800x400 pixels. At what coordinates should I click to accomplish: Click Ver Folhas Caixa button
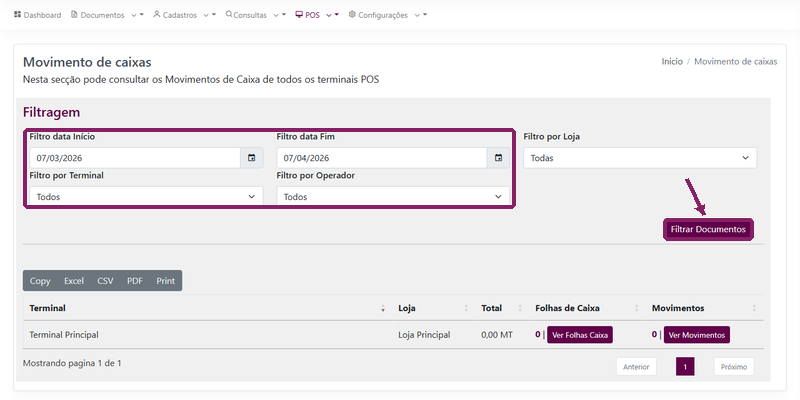(580, 335)
